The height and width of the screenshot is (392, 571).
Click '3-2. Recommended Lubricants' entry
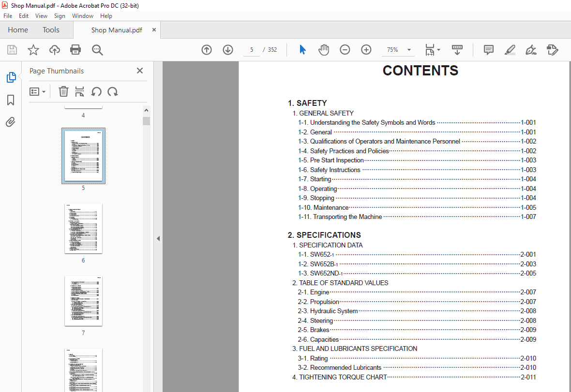pyautogui.click(x=417, y=368)
